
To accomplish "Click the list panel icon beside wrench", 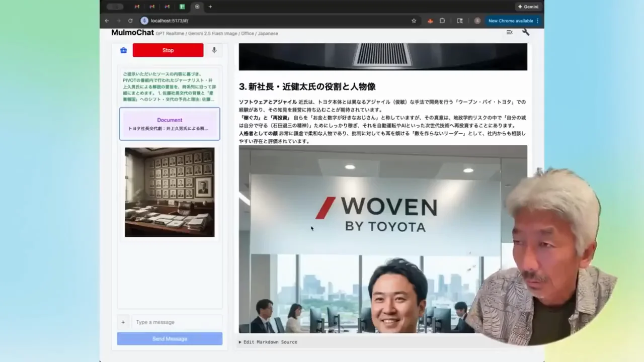I will [510, 32].
